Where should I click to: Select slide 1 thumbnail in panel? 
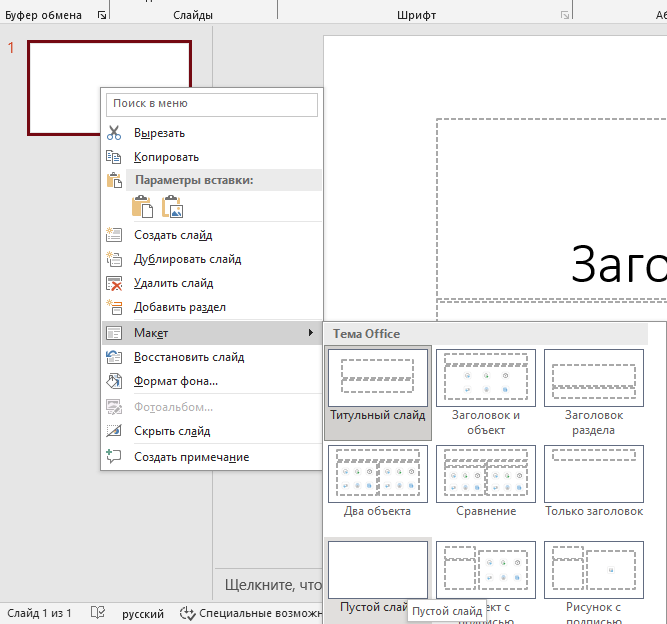pos(109,87)
